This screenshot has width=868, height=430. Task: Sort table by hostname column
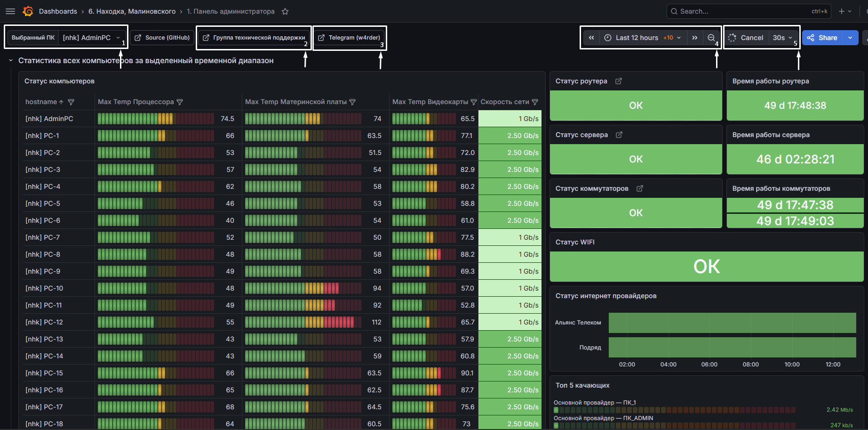click(44, 102)
